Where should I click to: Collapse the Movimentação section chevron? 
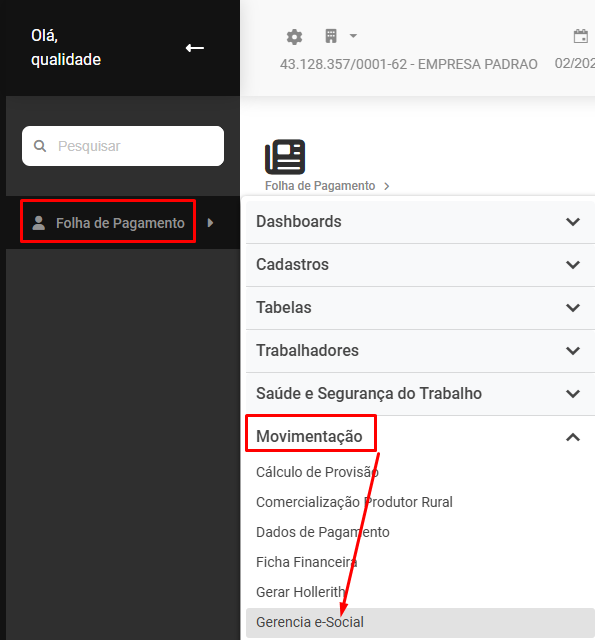pos(573,437)
